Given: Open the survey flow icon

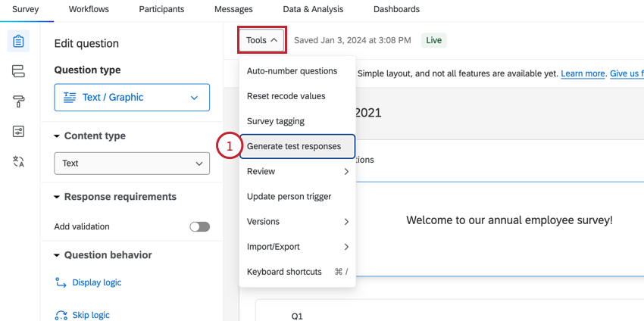Looking at the screenshot, I should pos(19,71).
